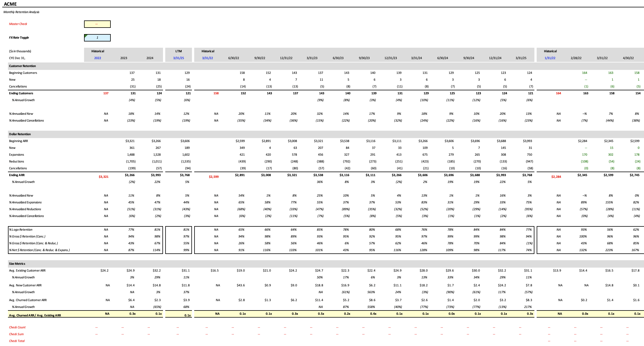This screenshot has height=346, width=644.
Task: Click the Check Count label
Action: point(17,327)
